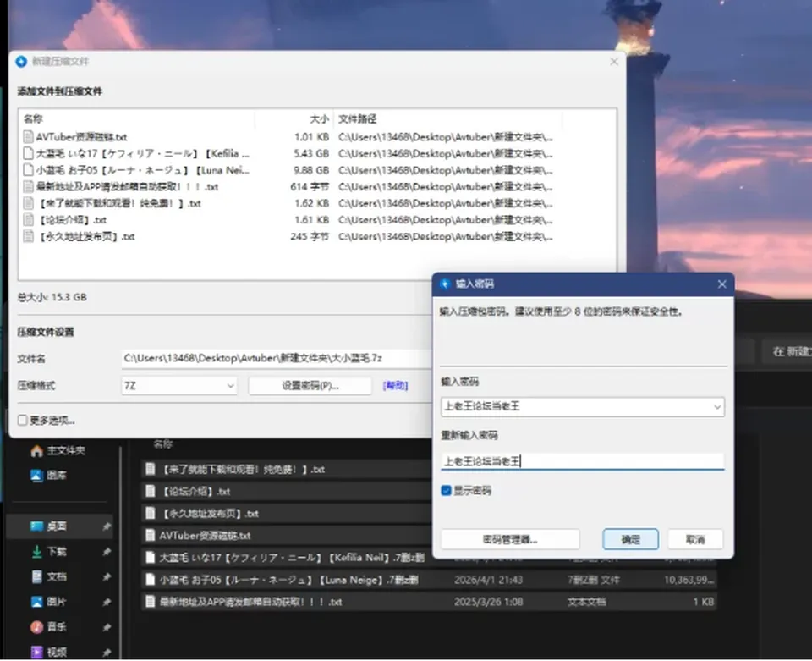Image resolution: width=812 pixels, height=661 pixels.
Task: Click the 设置密码(P)... button
Action: 310,385
